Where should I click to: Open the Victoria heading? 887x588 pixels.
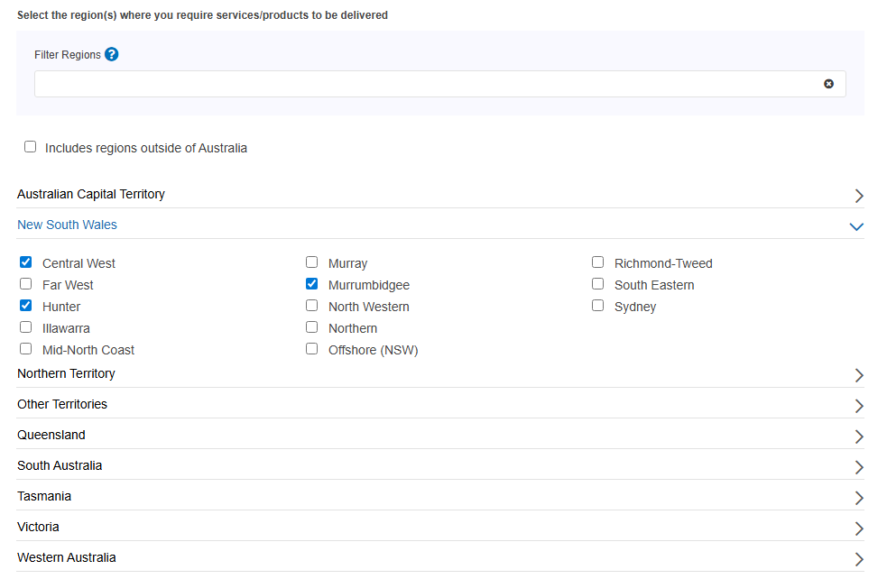[x=38, y=527]
